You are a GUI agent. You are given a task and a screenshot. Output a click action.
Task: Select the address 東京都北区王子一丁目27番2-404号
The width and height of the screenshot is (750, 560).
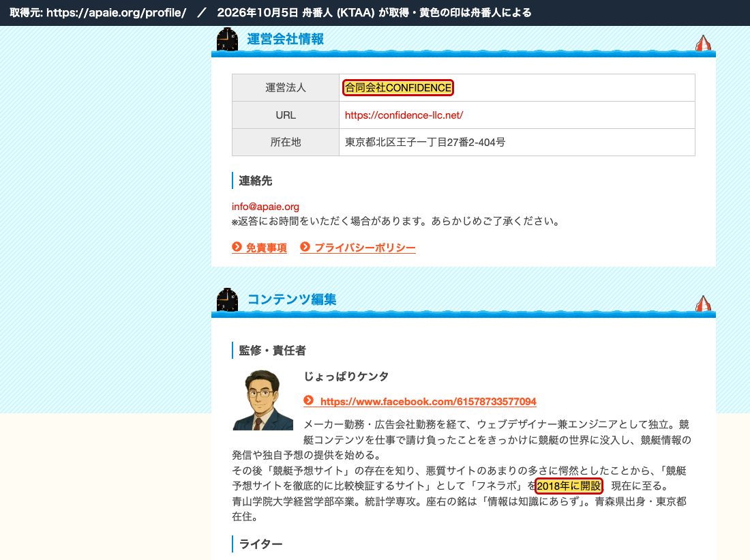(425, 142)
